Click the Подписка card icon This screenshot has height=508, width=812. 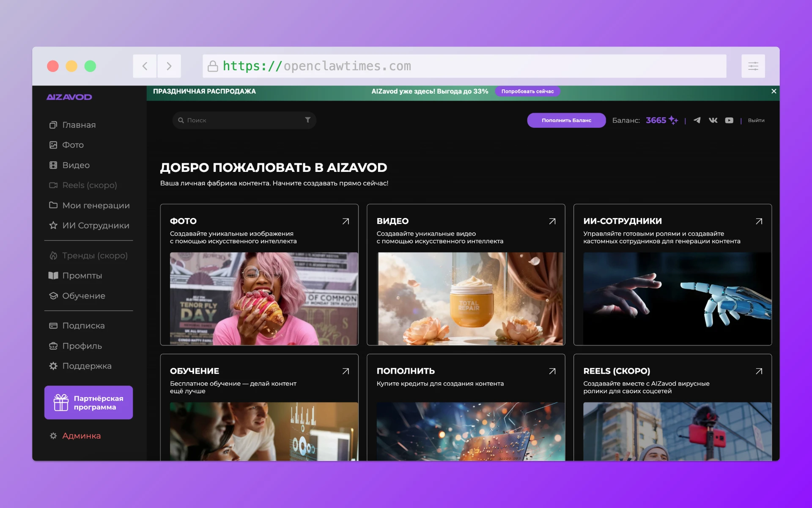pyautogui.click(x=53, y=326)
